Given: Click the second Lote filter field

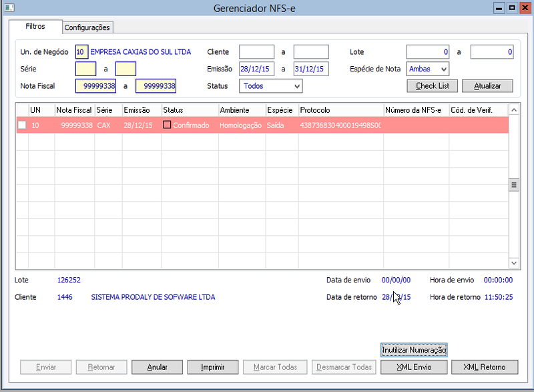Looking at the screenshot, I should (x=492, y=52).
